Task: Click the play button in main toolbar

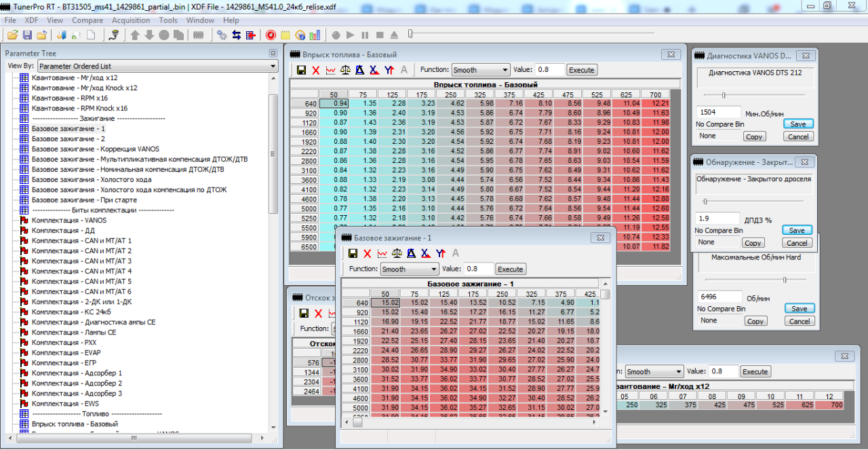Action: tap(351, 35)
